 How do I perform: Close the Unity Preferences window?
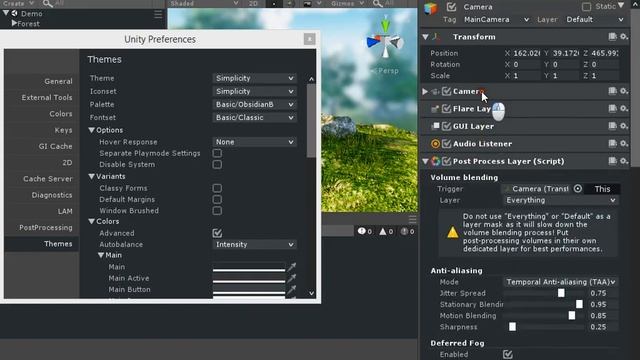[309, 39]
